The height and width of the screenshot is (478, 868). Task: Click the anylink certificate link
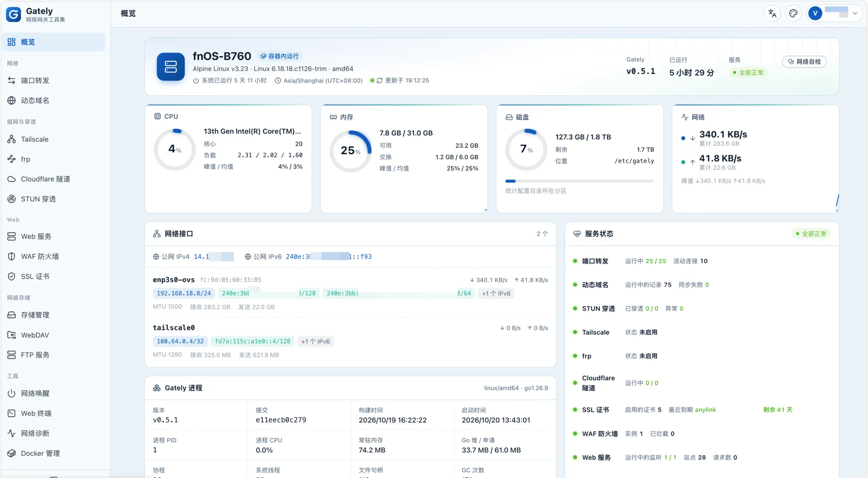tap(705, 410)
